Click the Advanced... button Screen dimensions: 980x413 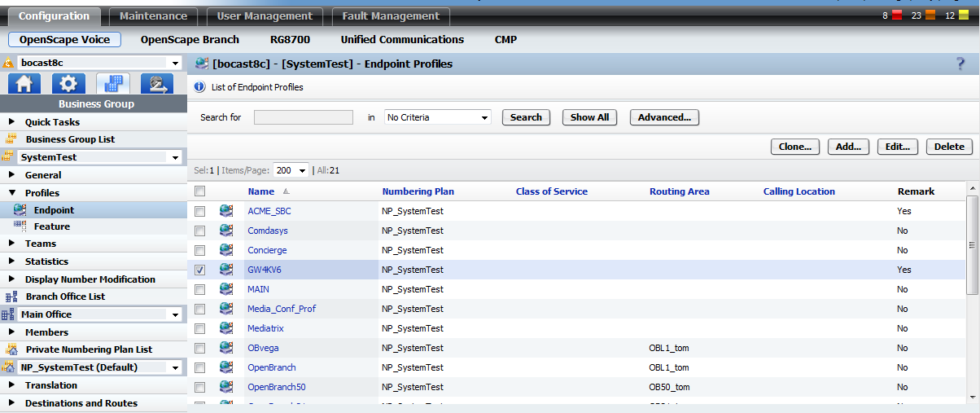pos(664,117)
